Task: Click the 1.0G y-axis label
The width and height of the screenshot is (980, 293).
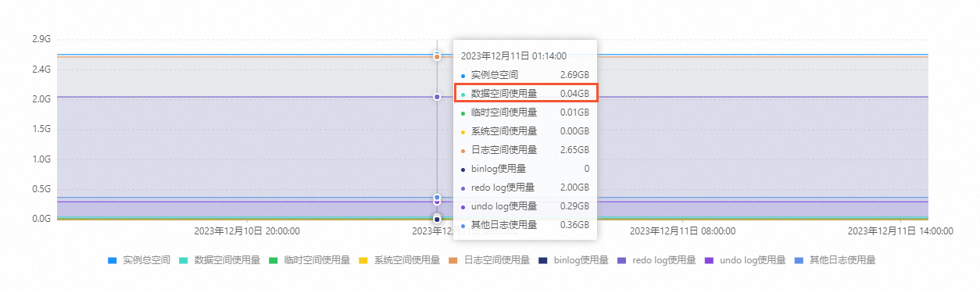Action: click(x=41, y=159)
